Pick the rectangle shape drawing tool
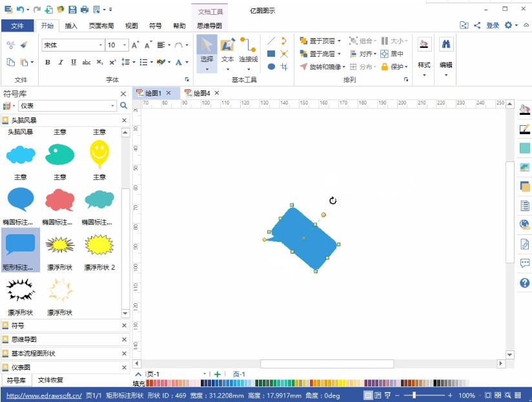532x402 pixels. point(271,54)
